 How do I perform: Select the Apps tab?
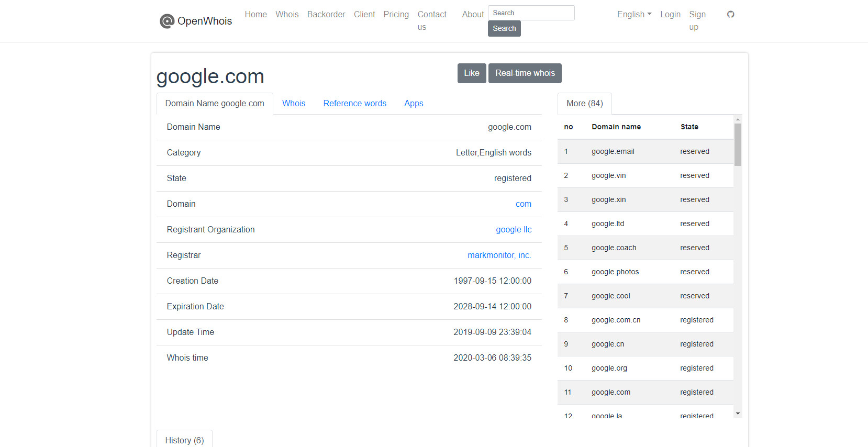coord(414,104)
